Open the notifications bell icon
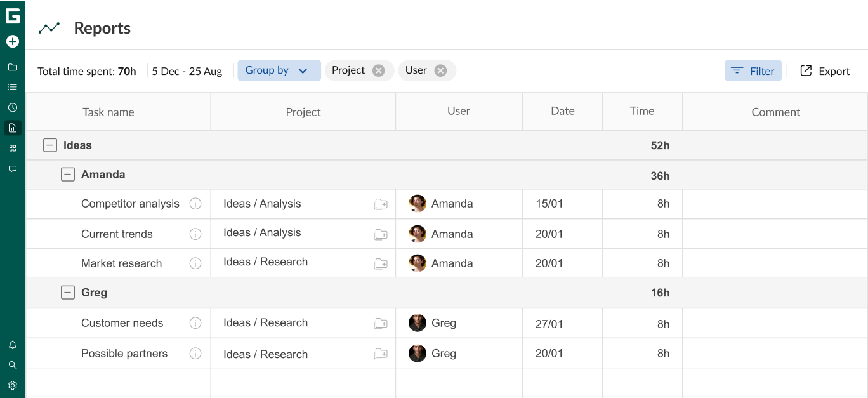This screenshot has width=868, height=398. (13, 345)
